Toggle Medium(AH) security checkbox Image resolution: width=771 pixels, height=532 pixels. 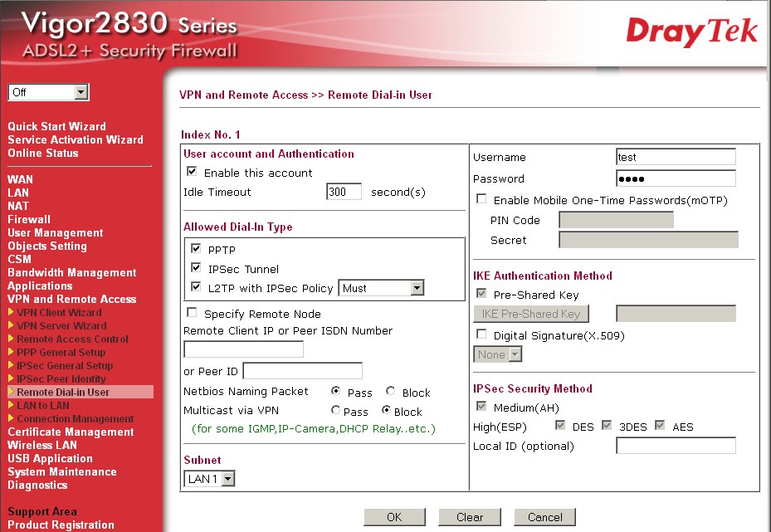pos(481,406)
